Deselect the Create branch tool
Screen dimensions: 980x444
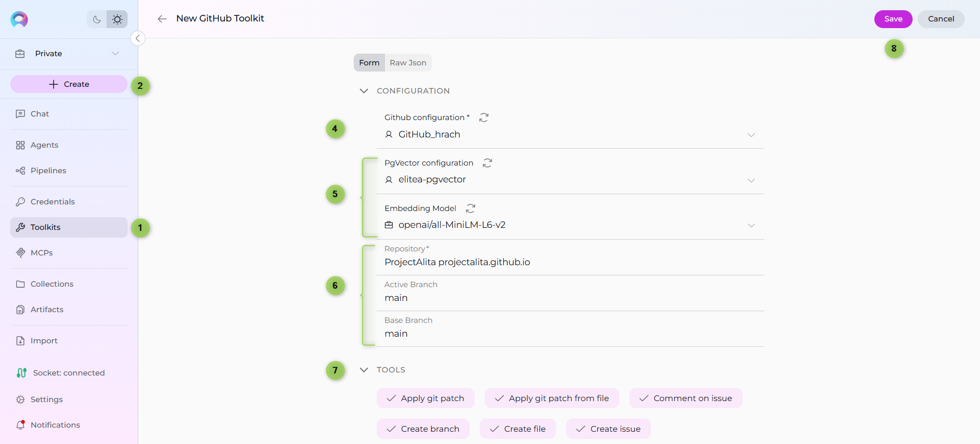[423, 429]
